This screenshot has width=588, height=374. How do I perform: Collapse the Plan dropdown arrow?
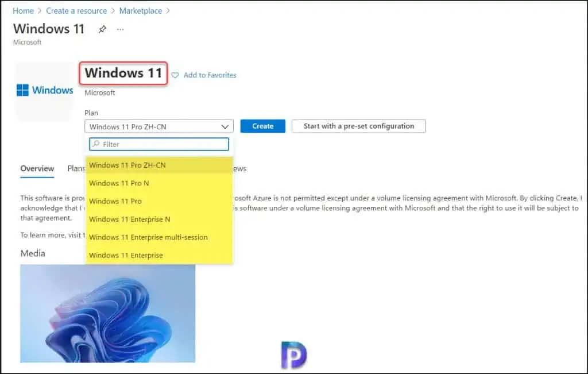coord(225,127)
